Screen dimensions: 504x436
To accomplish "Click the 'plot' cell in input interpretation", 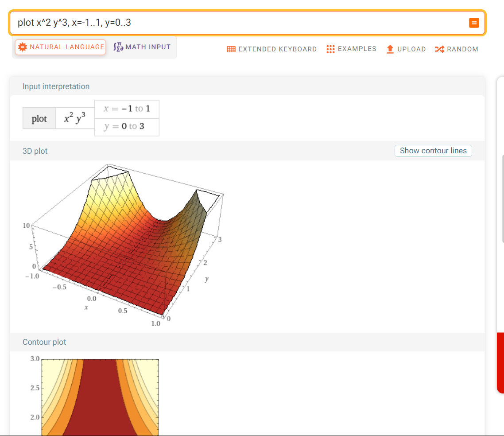I will coord(39,119).
